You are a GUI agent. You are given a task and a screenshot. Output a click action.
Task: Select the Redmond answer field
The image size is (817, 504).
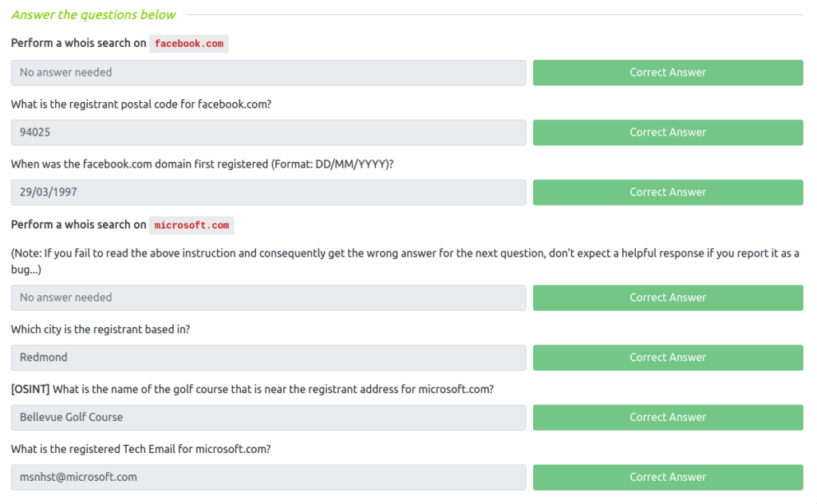(x=268, y=357)
